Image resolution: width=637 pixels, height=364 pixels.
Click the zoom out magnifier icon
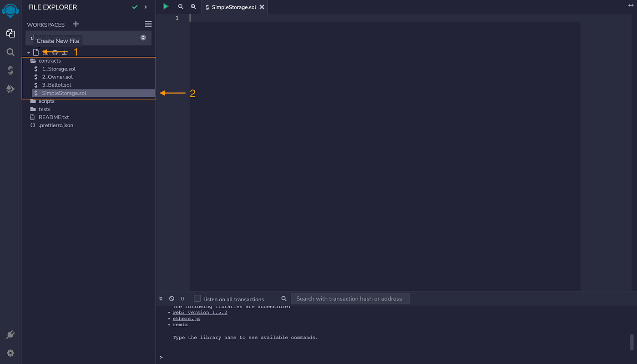click(x=181, y=7)
